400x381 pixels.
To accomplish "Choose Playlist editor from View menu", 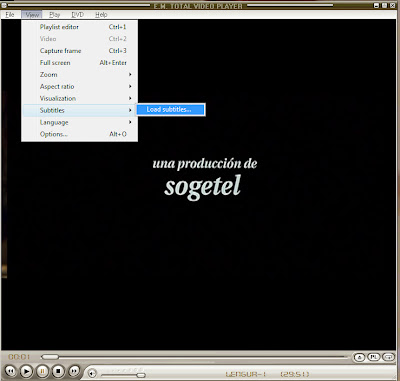I will (x=80, y=27).
